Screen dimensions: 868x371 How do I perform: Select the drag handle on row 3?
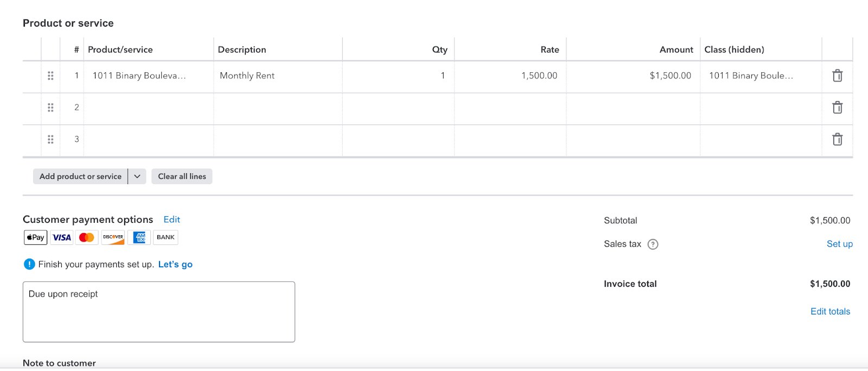point(50,140)
